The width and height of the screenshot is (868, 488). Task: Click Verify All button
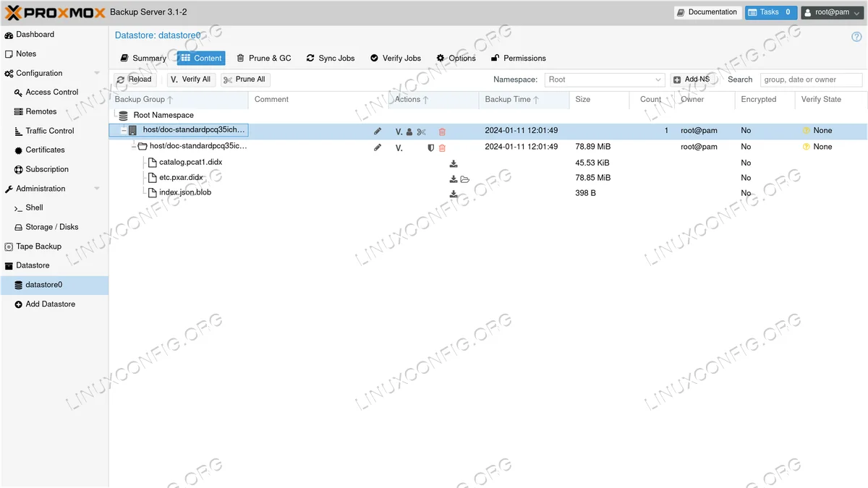pos(191,80)
